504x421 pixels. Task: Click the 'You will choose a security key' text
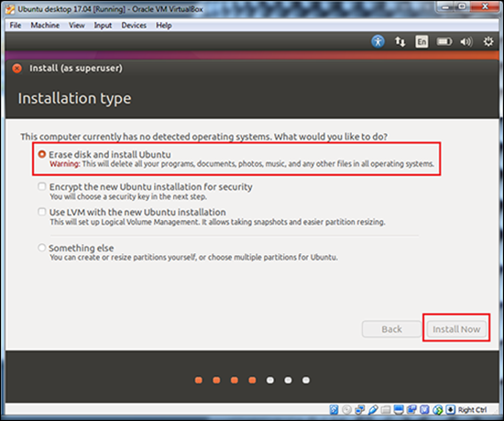pyautogui.click(x=128, y=196)
